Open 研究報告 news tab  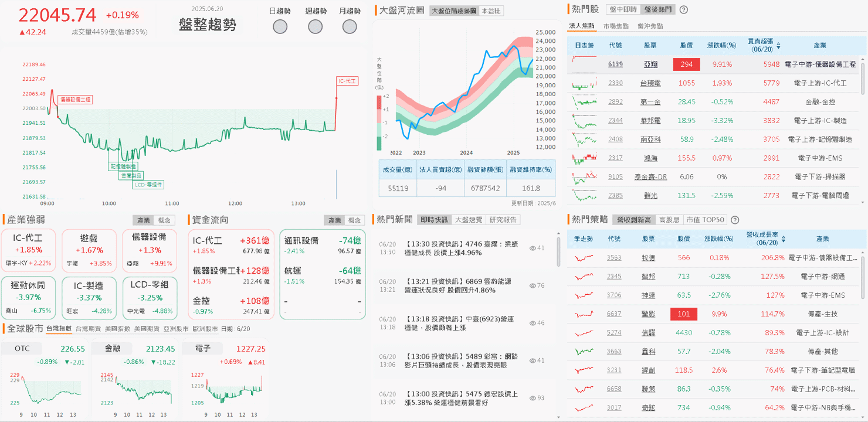click(x=503, y=220)
